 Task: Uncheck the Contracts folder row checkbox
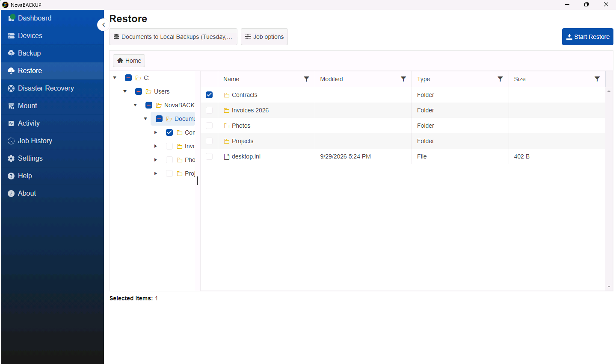click(x=209, y=95)
